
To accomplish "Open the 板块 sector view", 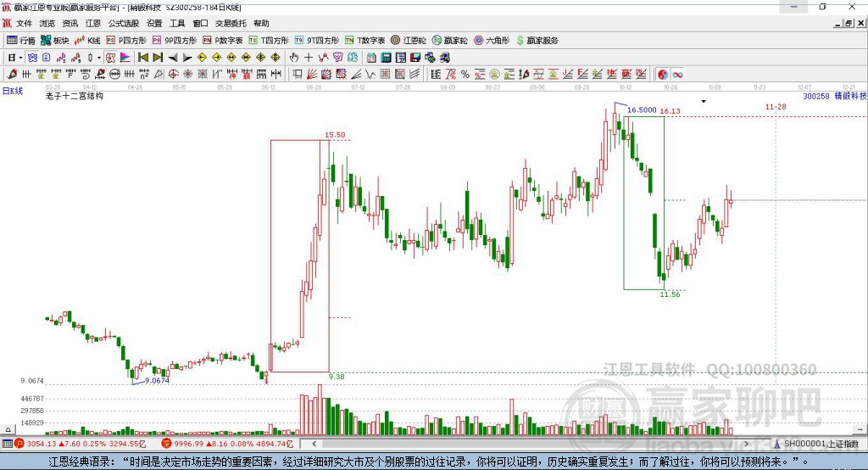I will 55,41.
